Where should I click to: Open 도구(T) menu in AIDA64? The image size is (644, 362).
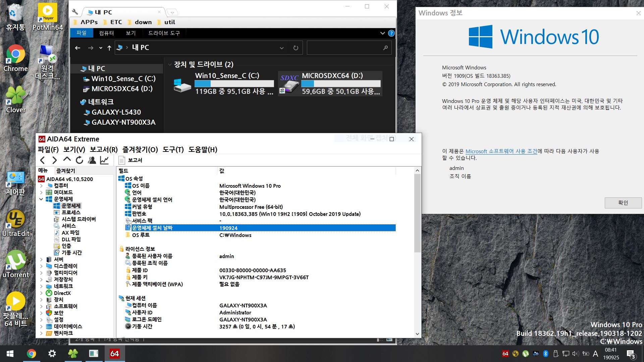173,149
